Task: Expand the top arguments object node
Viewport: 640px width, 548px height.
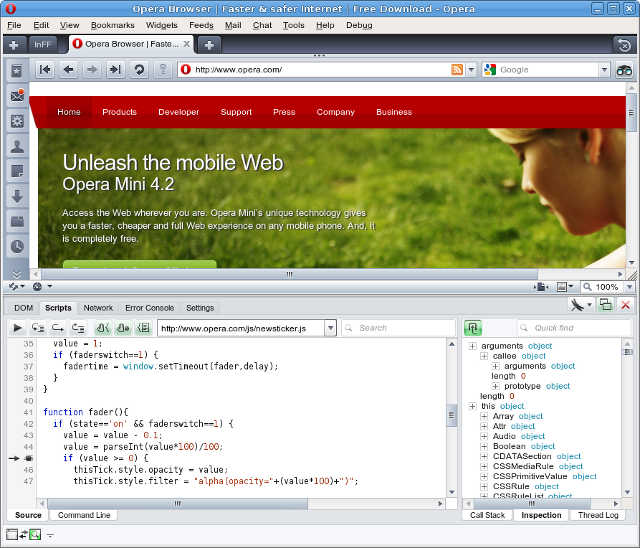Action: [472, 346]
